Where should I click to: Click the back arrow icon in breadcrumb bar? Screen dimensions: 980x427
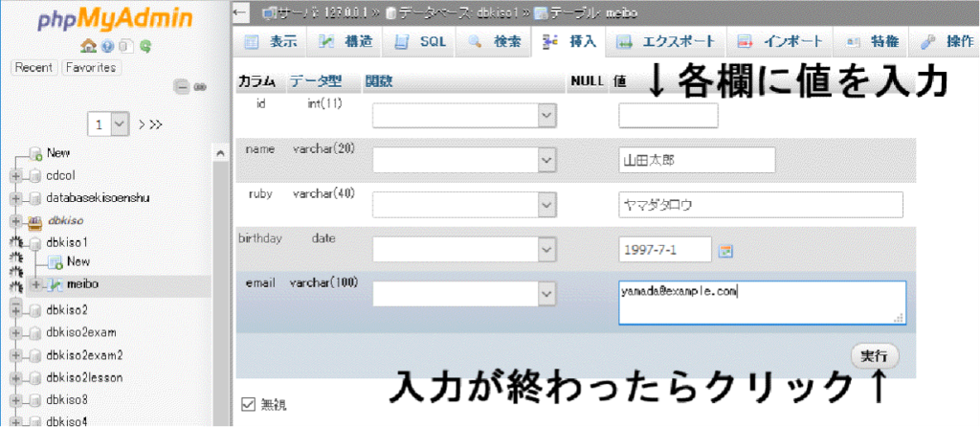coord(241,12)
